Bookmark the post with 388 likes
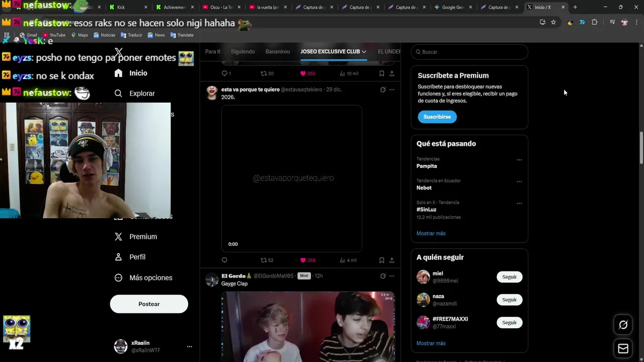Viewport: 644px width, 362px height. click(x=382, y=260)
